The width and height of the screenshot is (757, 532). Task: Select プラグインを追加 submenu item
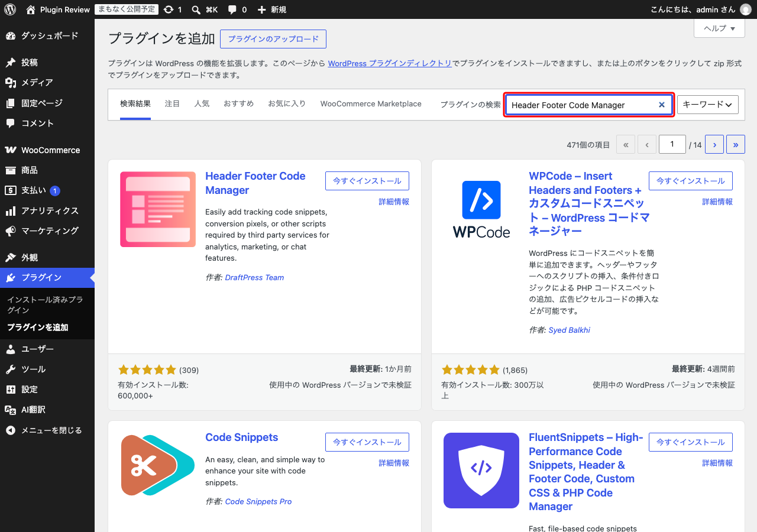tap(38, 327)
